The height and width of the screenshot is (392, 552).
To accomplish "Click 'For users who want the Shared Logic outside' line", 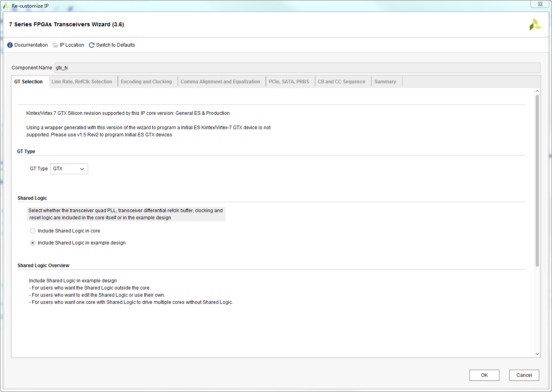I will tap(90, 288).
